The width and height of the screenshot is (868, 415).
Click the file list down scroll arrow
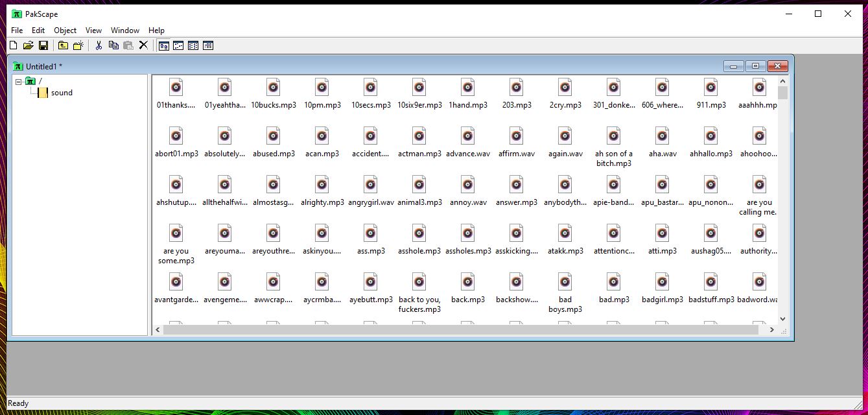coord(782,318)
